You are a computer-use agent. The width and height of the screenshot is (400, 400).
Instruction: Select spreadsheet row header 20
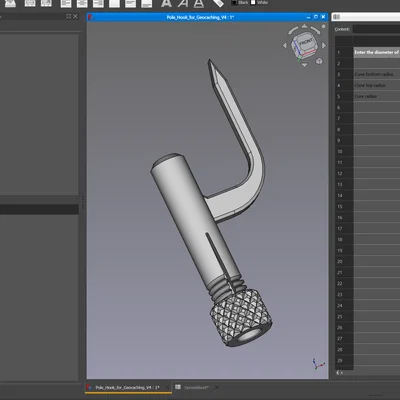click(x=344, y=261)
